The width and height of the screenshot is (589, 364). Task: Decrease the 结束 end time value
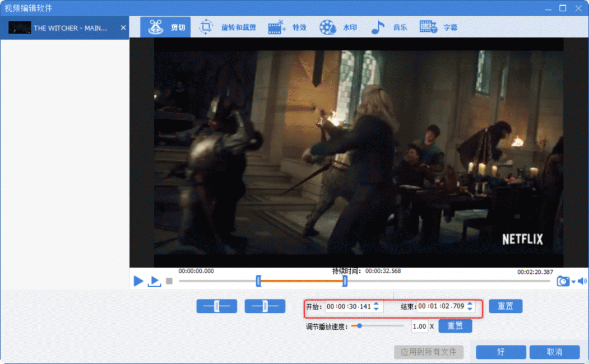(x=470, y=309)
